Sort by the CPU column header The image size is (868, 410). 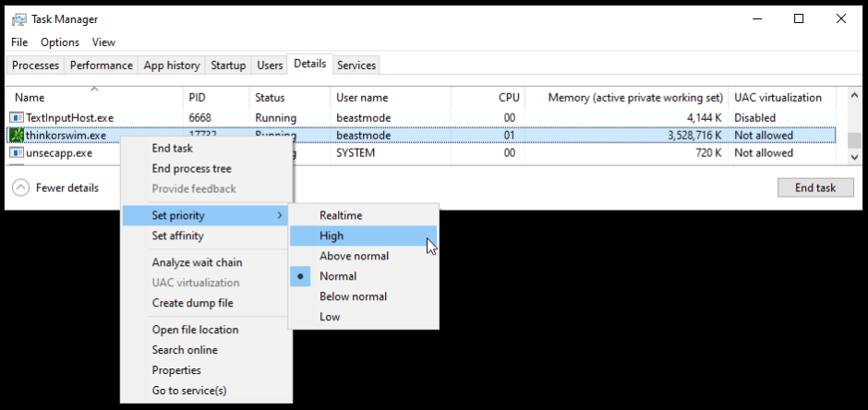point(488,97)
